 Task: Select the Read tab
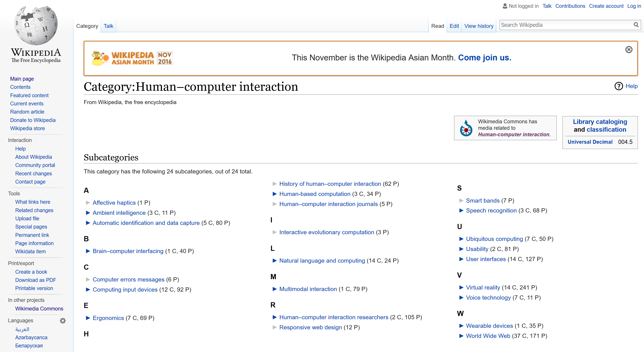point(437,26)
